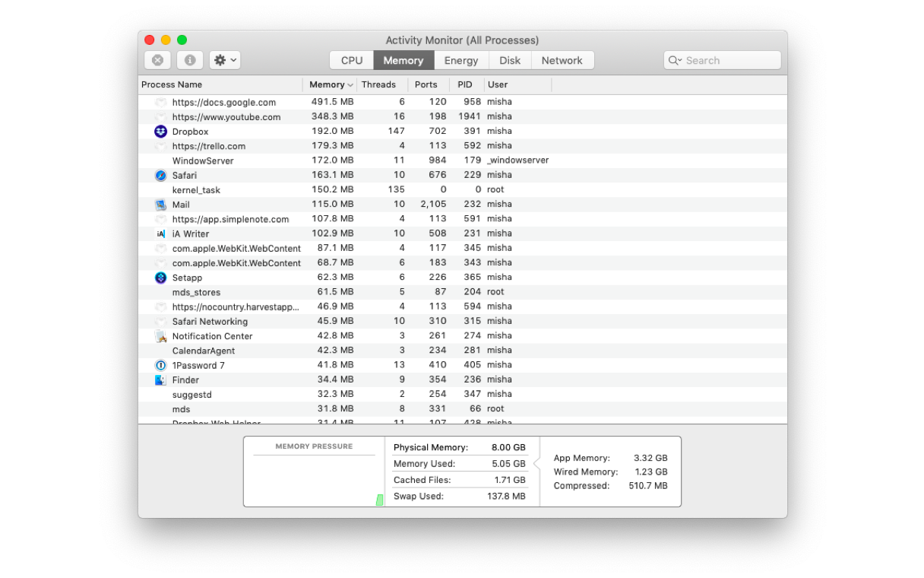Click the Memory Used 5.05 GB entry
This screenshot has width=924, height=578.
click(x=459, y=464)
